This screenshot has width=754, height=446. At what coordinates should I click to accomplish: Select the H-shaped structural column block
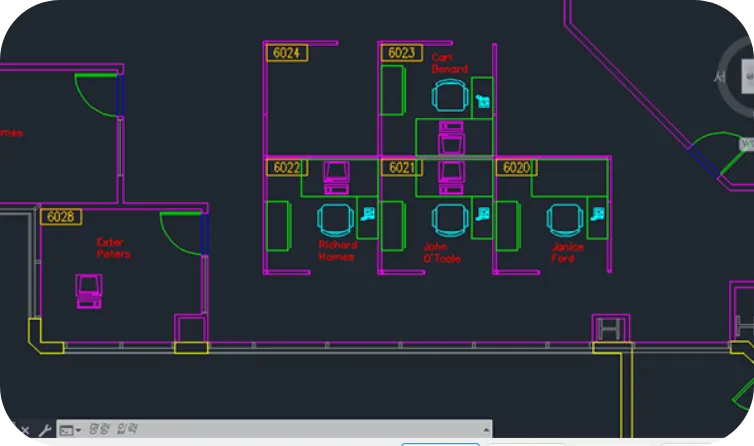click(x=610, y=330)
